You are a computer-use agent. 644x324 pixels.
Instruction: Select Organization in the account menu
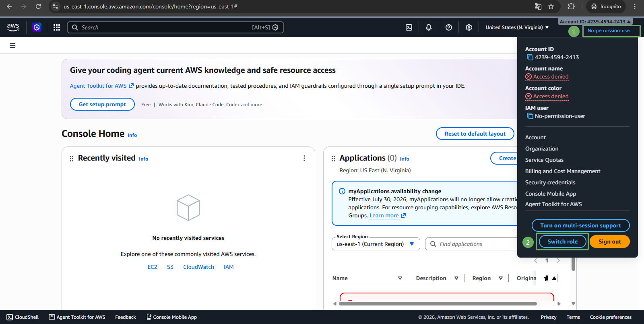(542, 149)
